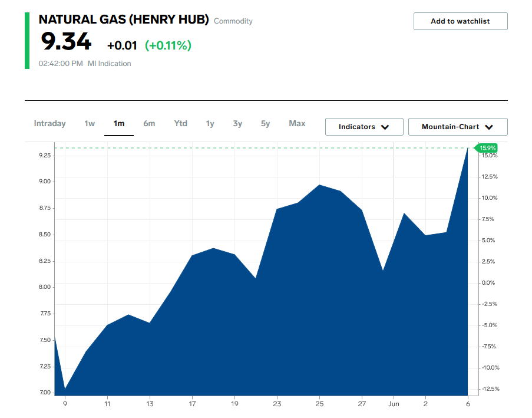
Task: Click the 7.00 price axis label
Action: [x=45, y=393]
